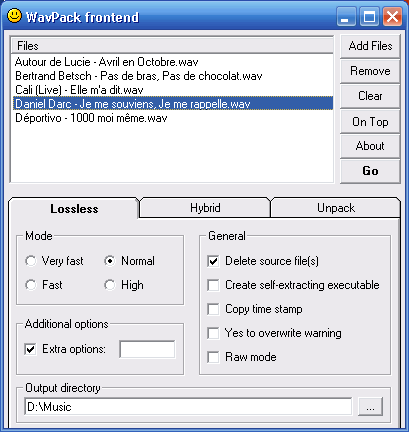Click the Files column header
The image size is (409, 432).
(x=172, y=46)
